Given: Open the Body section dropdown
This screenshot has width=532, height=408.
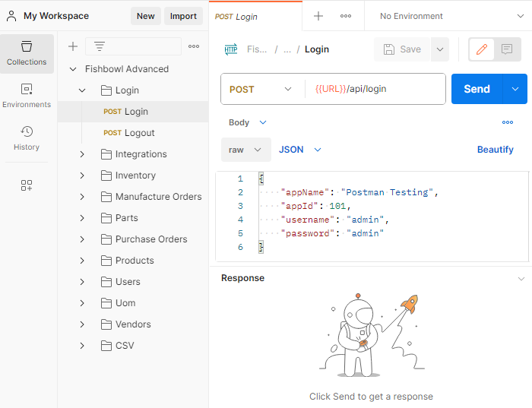Looking at the screenshot, I should 248,122.
